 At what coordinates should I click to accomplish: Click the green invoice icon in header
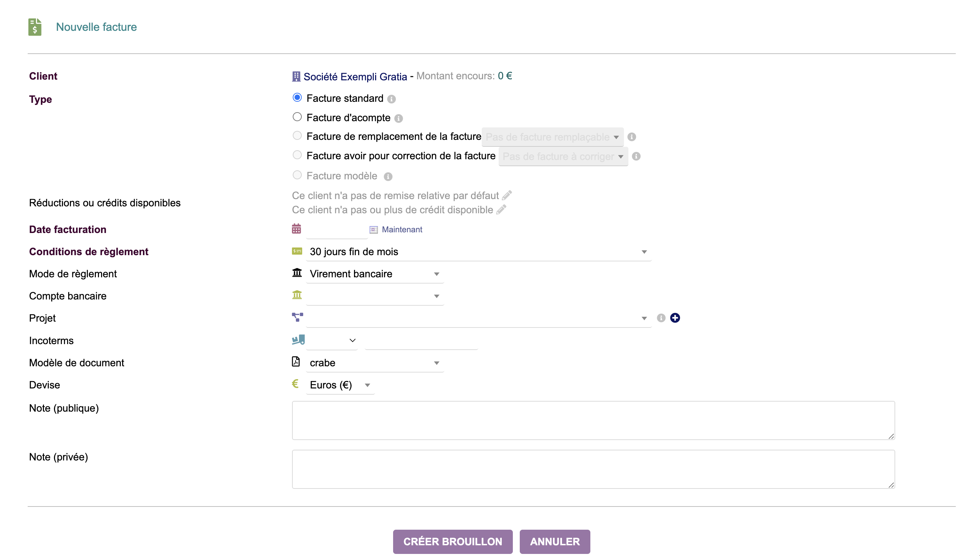click(35, 27)
